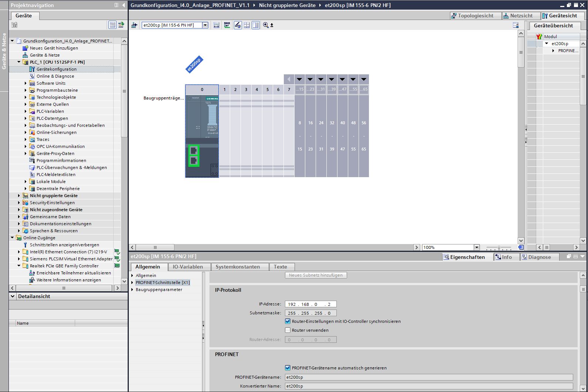Screen dimensions: 588x392
Task: Switch to the IO-Variablen tab
Action: tap(188, 267)
